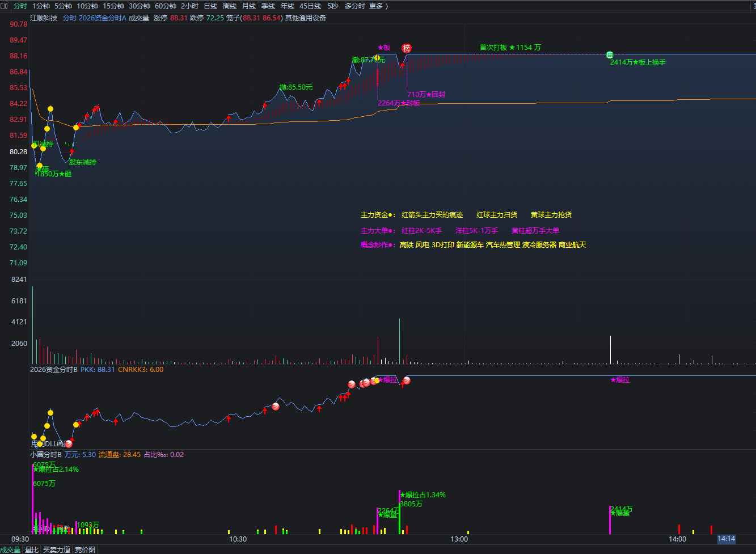Open the 季线 quarterly chart
Image resolution: width=756 pixels, height=554 pixels.
tap(268, 6)
